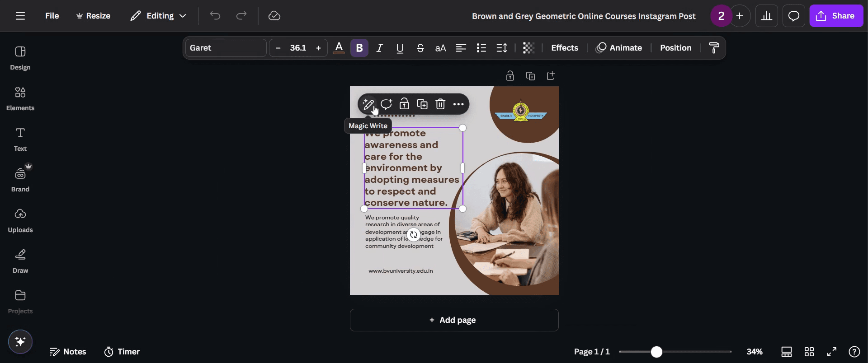Add a comment on the selected element
Viewport: 868px width, 363px height.
[x=386, y=104]
